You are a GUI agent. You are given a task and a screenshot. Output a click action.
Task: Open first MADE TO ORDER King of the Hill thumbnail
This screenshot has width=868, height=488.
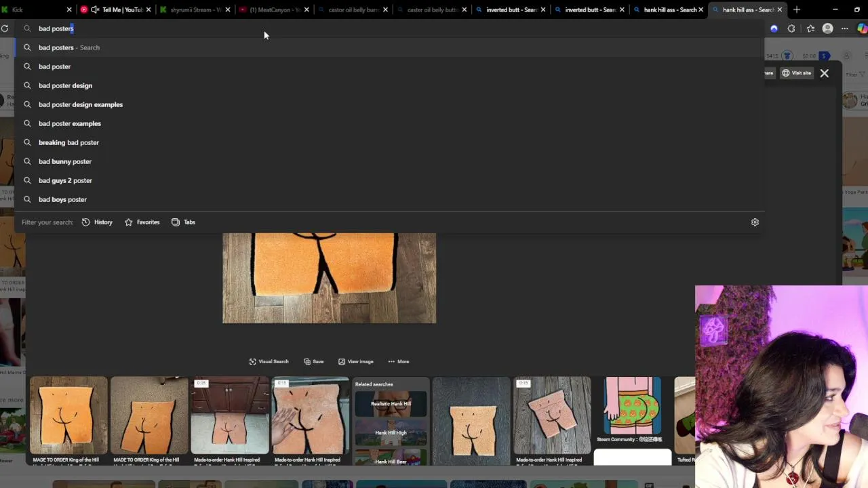(x=68, y=415)
